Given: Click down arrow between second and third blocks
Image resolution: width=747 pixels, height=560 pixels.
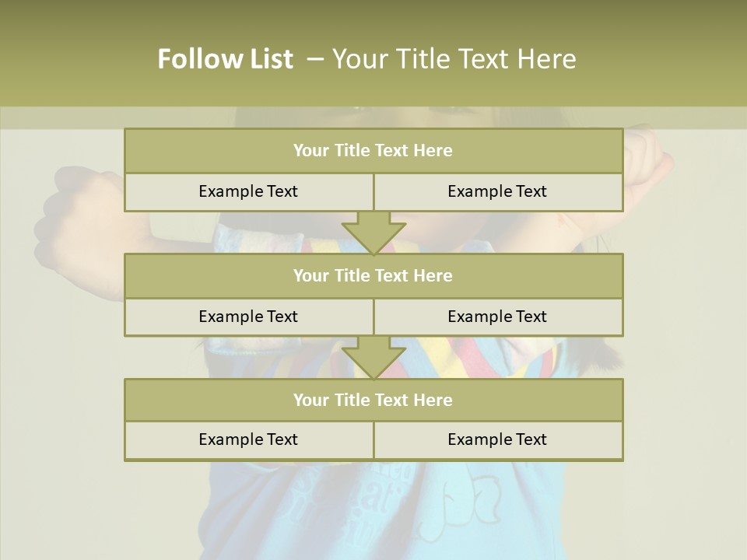Looking at the screenshot, I should pos(373,358).
